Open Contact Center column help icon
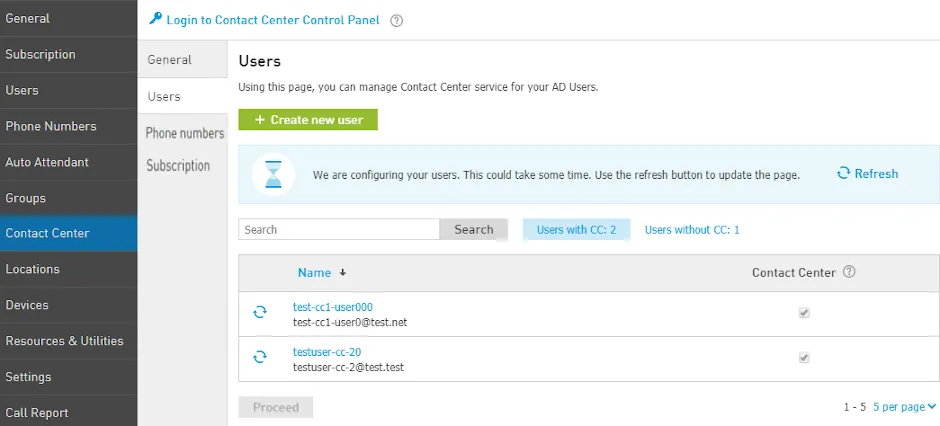The image size is (940, 426). (x=849, y=272)
